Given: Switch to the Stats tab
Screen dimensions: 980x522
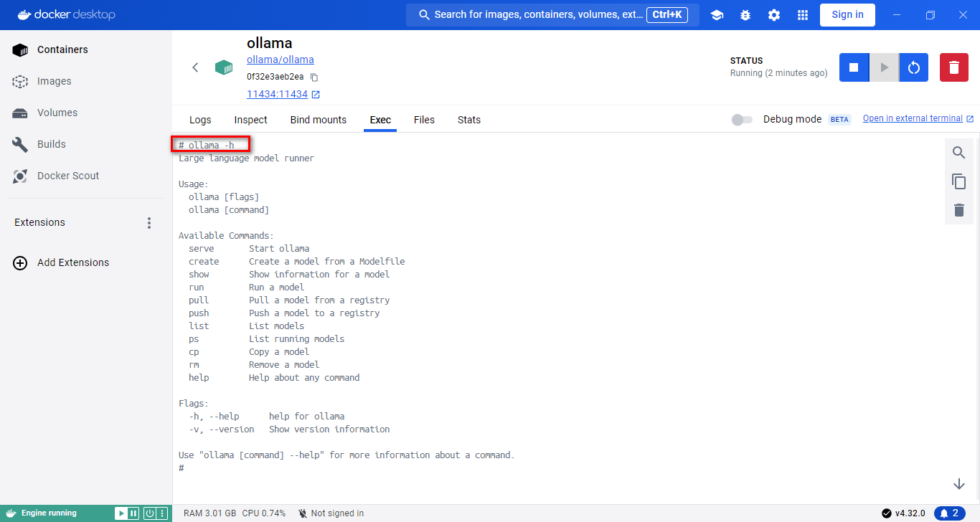Looking at the screenshot, I should (469, 120).
